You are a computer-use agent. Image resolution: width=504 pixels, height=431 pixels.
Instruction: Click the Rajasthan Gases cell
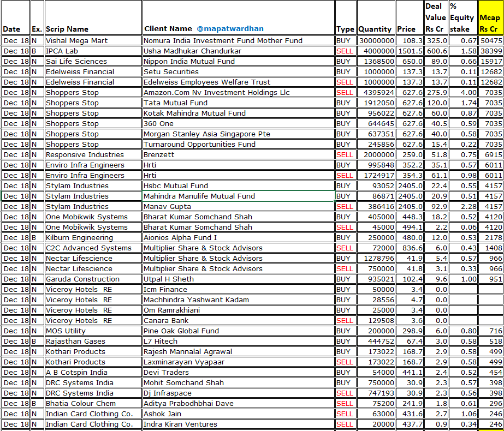[93, 342]
